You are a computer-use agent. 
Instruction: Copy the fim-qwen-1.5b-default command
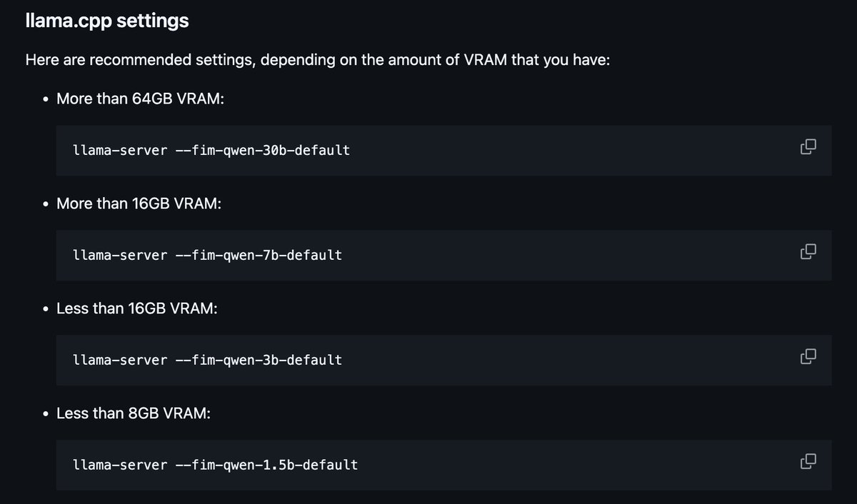(x=808, y=461)
